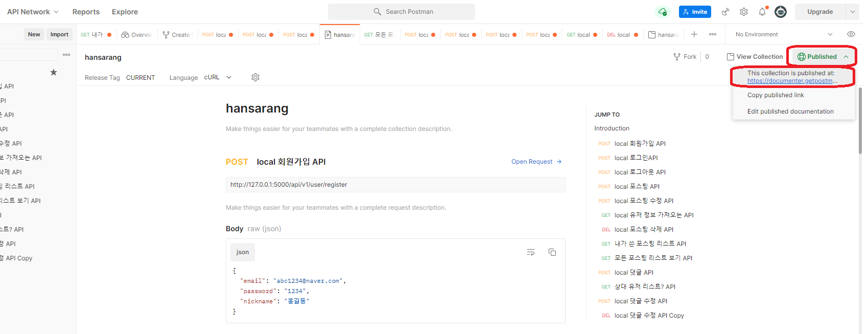Click the environment quick look eye icon
This screenshot has width=868, height=334.
tap(851, 34)
